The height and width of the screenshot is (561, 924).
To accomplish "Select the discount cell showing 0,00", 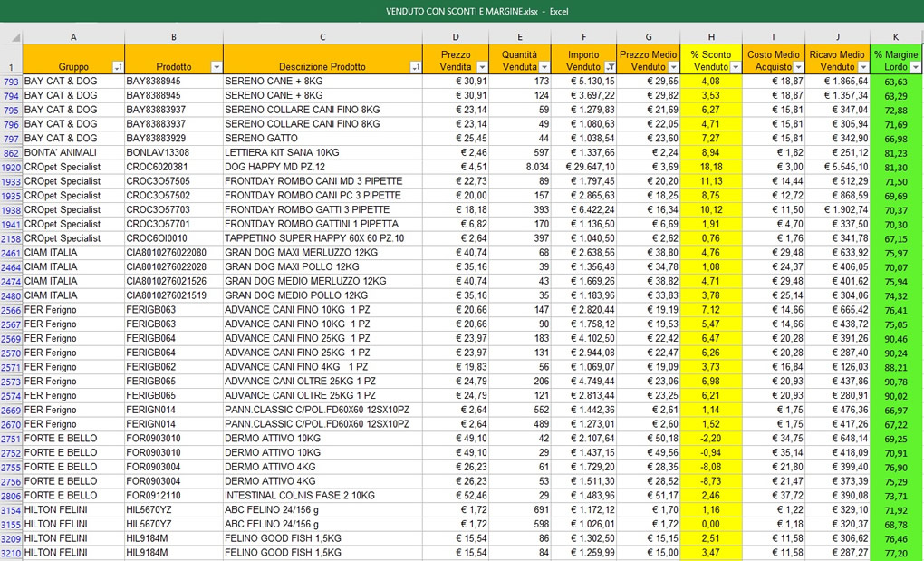I will coord(711,524).
